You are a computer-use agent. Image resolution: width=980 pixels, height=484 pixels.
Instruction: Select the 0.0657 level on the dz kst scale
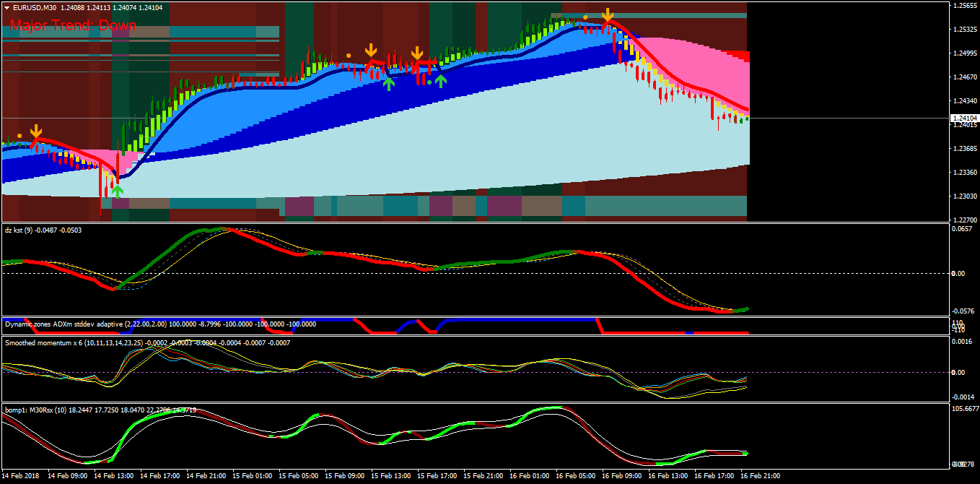[x=963, y=229]
